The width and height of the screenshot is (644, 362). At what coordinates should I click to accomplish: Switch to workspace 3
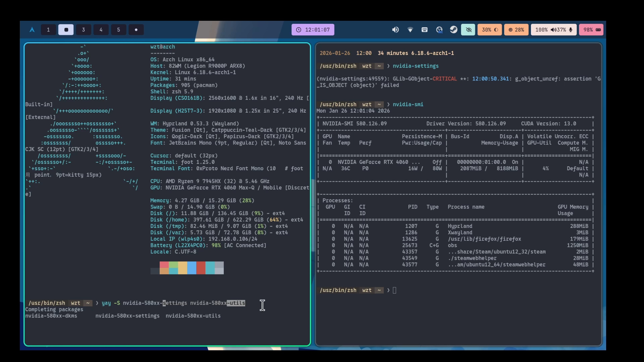[x=84, y=30]
